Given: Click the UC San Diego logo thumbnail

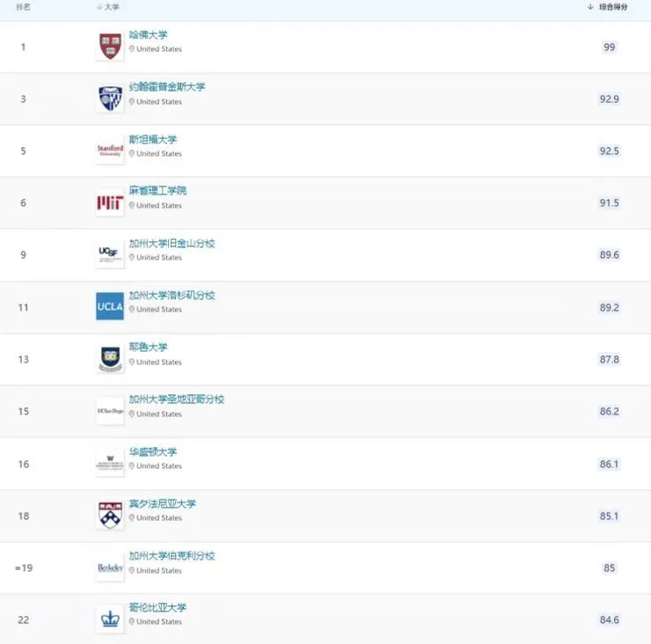Looking at the screenshot, I should (110, 411).
